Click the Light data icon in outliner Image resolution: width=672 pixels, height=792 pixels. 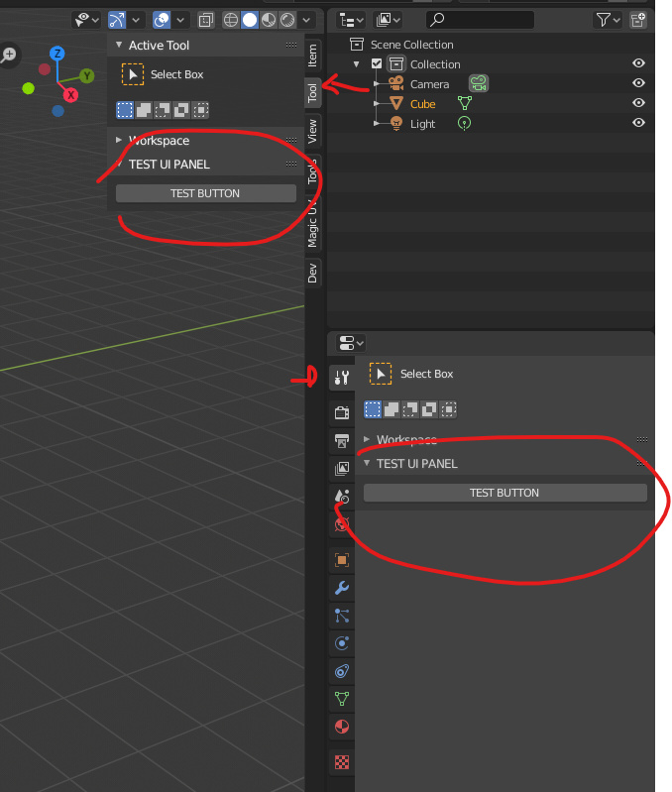[x=464, y=123]
